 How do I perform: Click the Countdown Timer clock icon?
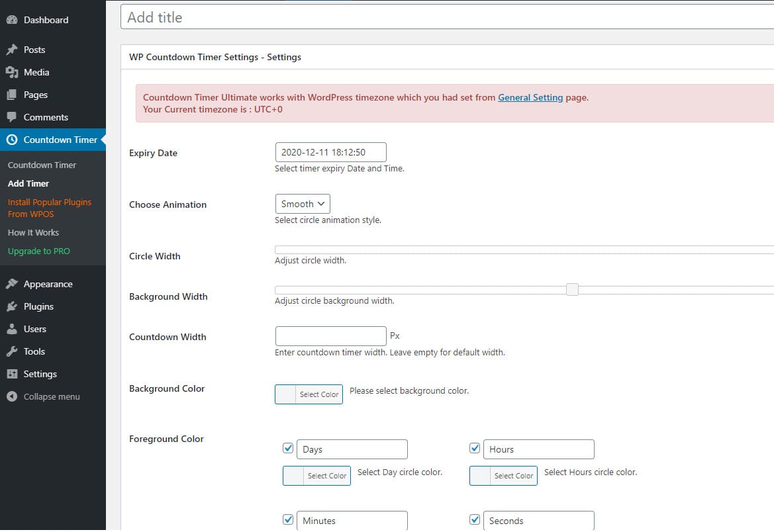12,140
